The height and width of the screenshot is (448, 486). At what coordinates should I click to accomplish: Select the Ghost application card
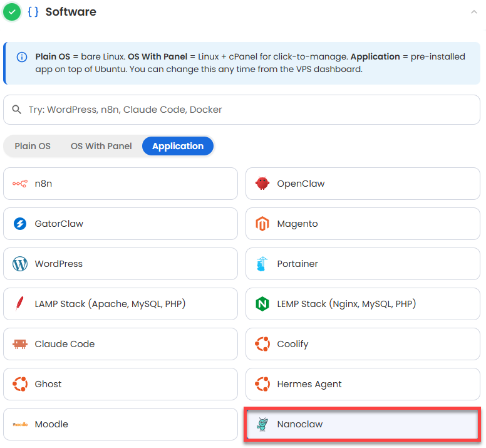(x=121, y=384)
